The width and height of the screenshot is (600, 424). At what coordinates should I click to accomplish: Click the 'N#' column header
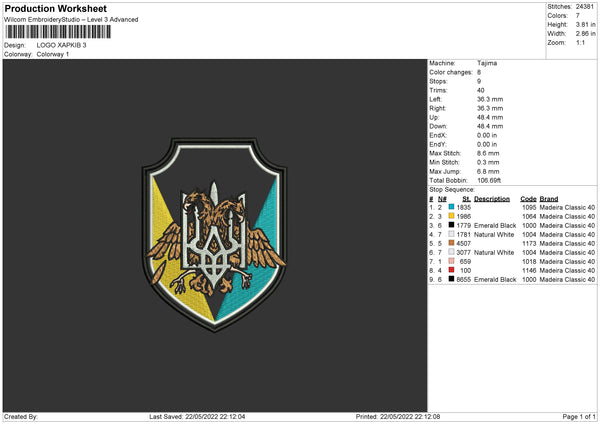point(442,199)
